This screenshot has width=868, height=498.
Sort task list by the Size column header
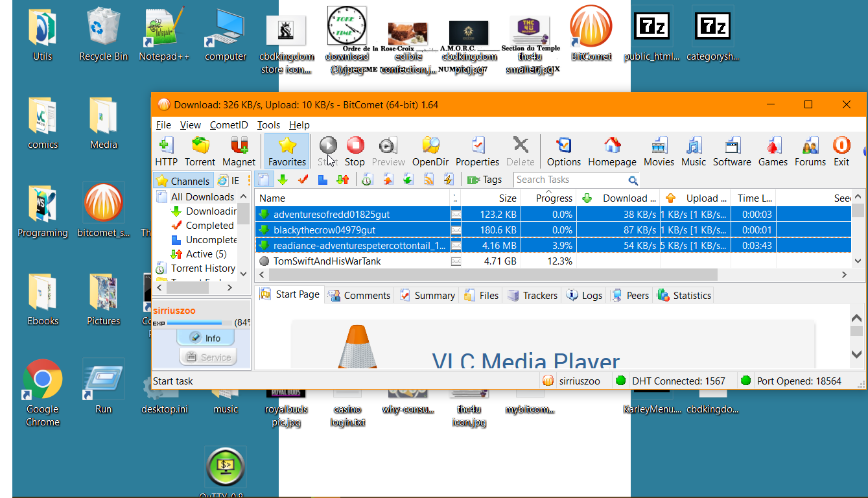pos(490,198)
